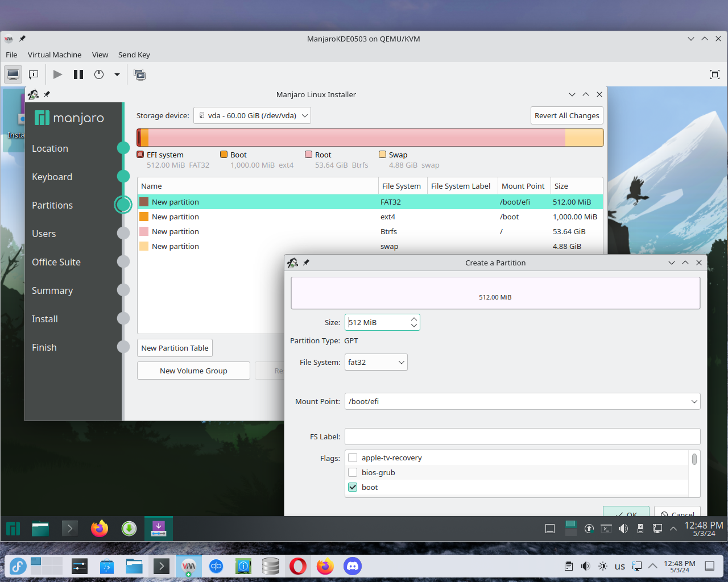Open the database disk icon on host taskbar

click(271, 566)
